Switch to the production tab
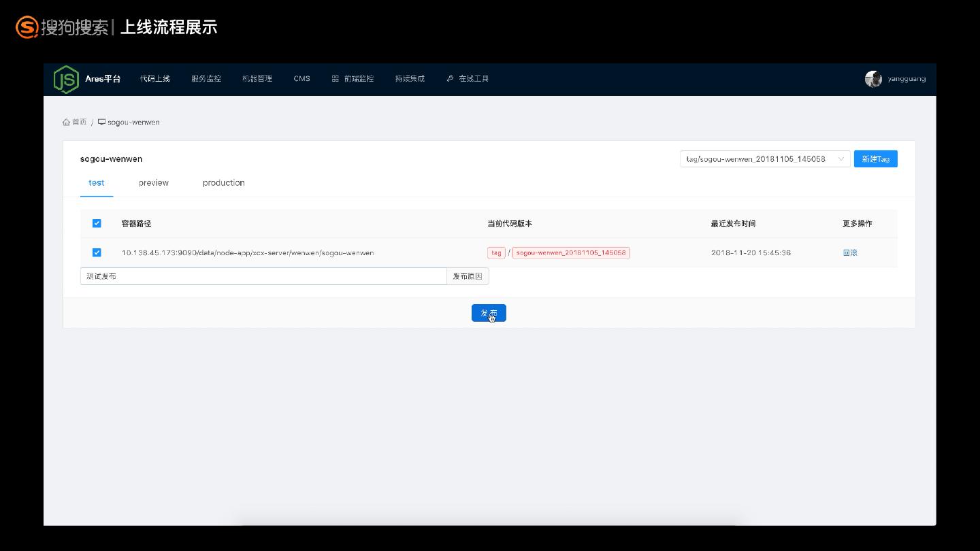980x551 pixels. point(223,183)
